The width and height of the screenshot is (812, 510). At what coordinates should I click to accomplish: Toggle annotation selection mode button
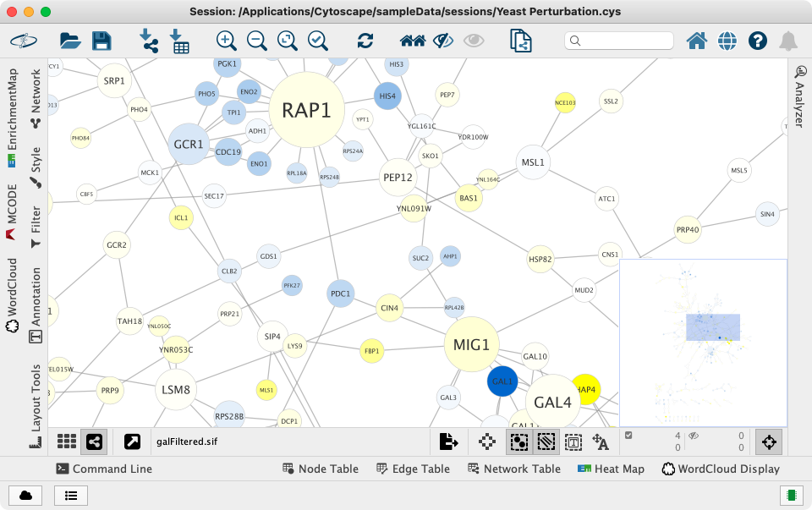click(573, 441)
